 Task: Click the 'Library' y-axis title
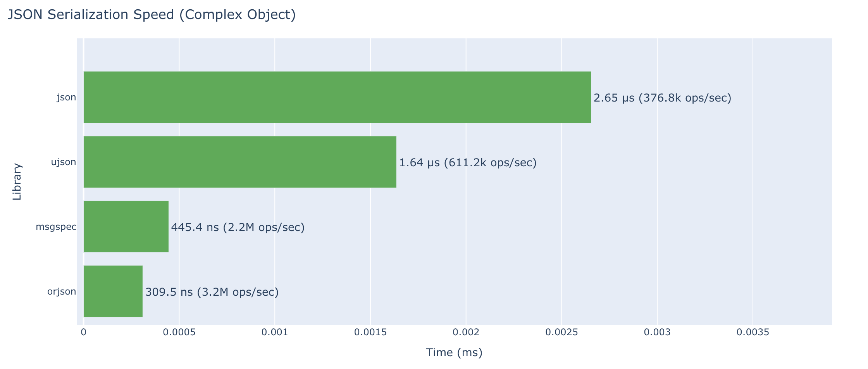[x=17, y=182]
